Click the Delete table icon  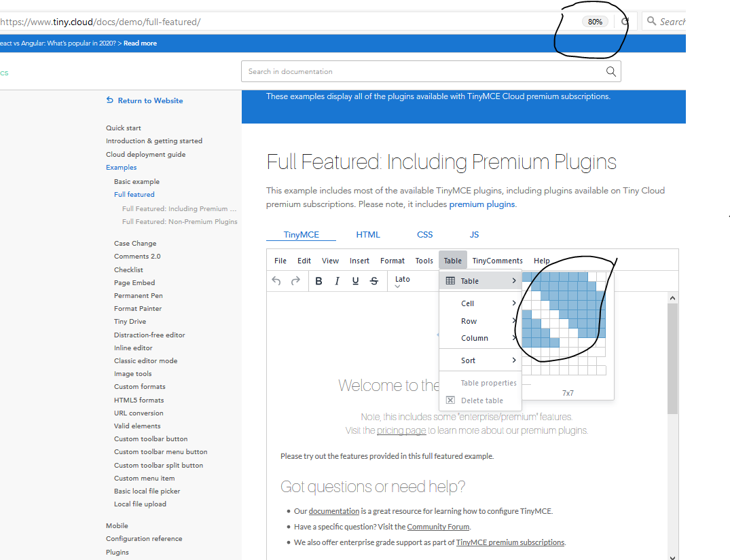click(450, 400)
